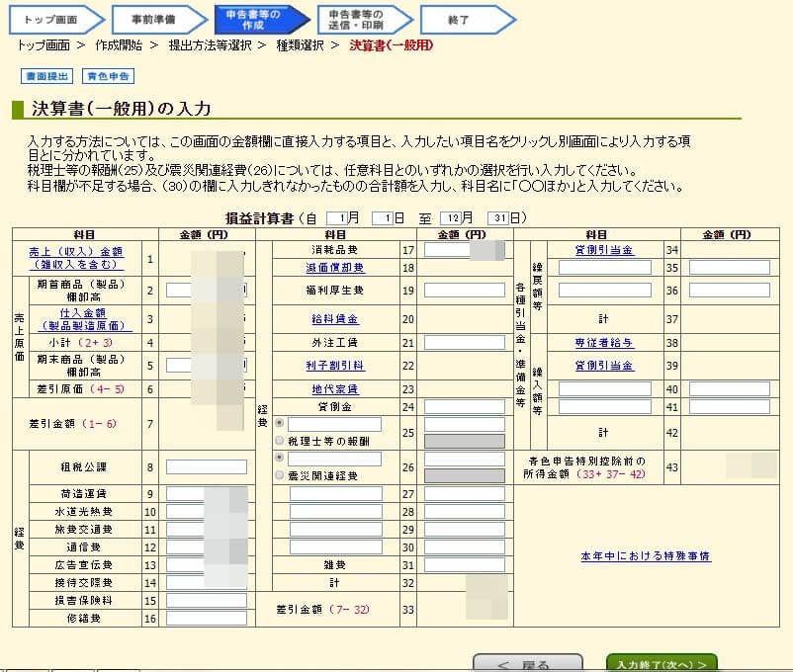Screen dimensions: 793x672
Task: Open the 給料賃金 link
Action: click(335, 319)
